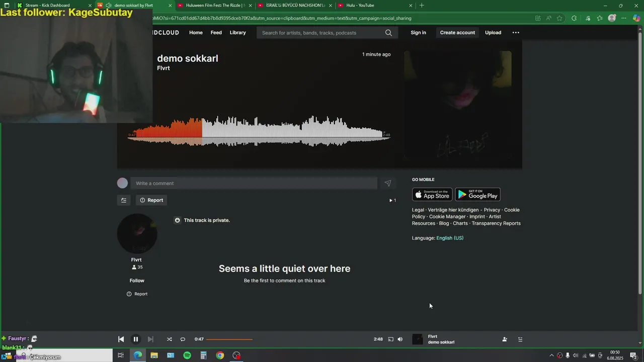The width and height of the screenshot is (644, 362).
Task: Open the Flvrt profile name link below avatar
Action: click(x=136, y=260)
